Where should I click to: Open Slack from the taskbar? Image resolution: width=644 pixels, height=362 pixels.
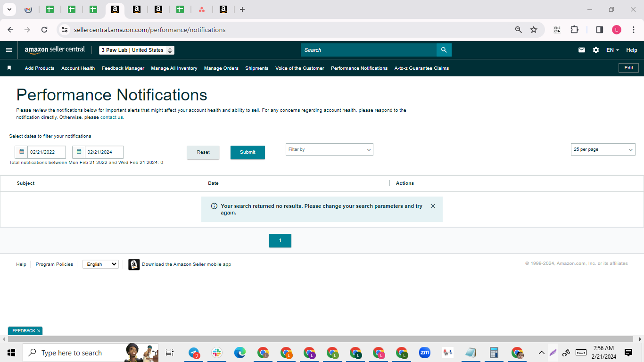(x=217, y=353)
